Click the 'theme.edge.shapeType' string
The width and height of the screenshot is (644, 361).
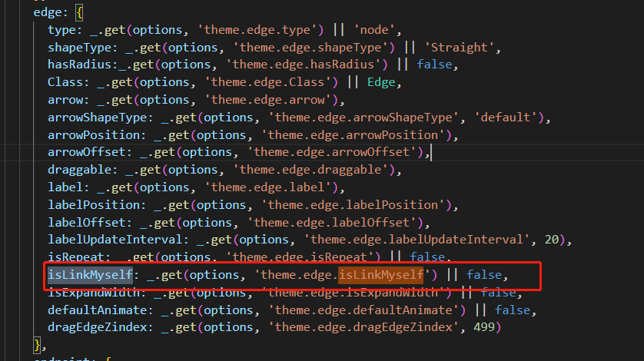(310, 48)
